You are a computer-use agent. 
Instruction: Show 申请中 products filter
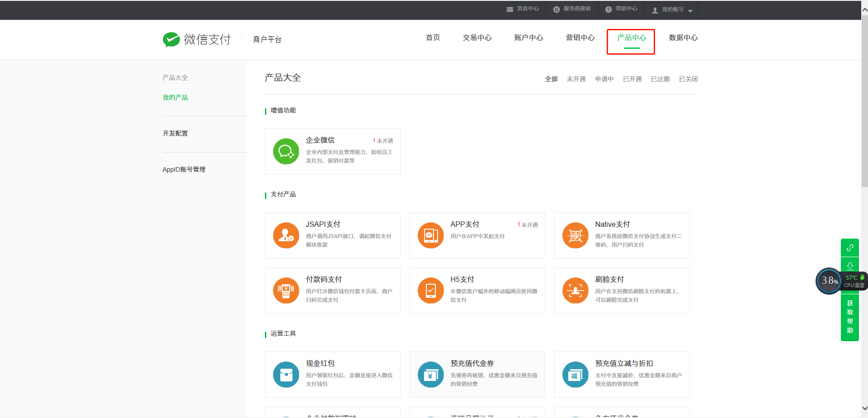(x=604, y=79)
